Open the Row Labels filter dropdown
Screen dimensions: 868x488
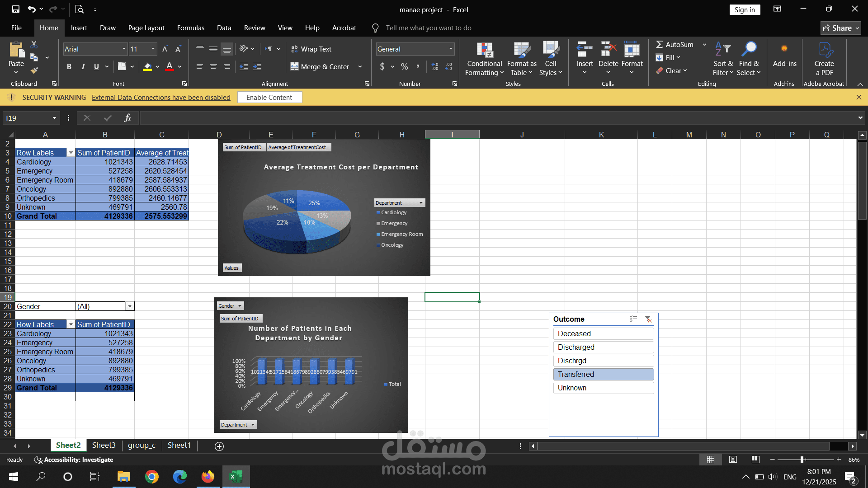[71, 153]
